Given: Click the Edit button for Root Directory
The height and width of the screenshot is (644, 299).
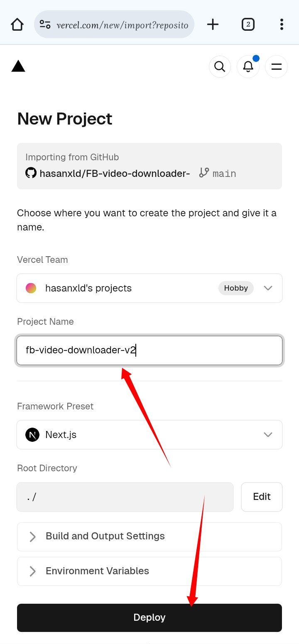Looking at the screenshot, I should pyautogui.click(x=262, y=497).
